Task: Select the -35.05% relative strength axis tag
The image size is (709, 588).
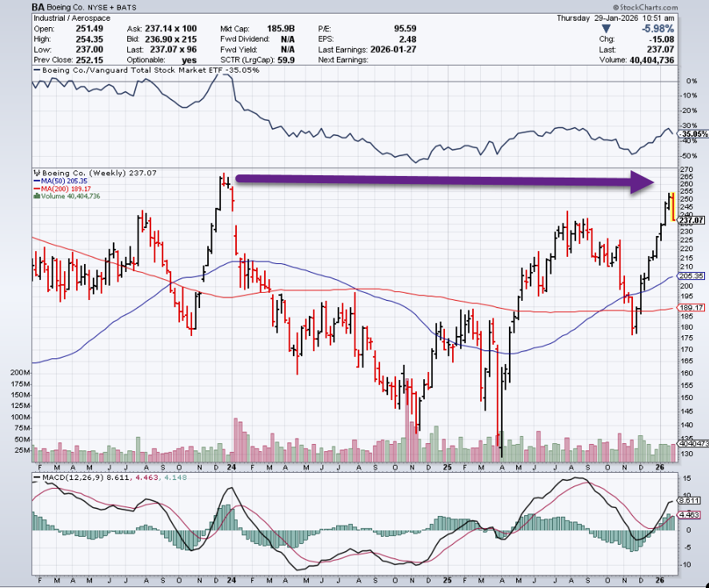Action: tap(691, 134)
